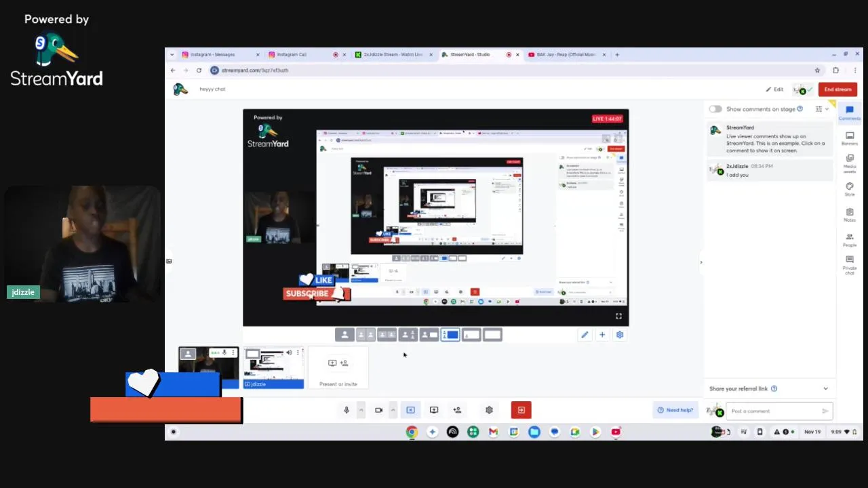Expand microphone options chevron
This screenshot has height=488, width=868.
tap(361, 410)
